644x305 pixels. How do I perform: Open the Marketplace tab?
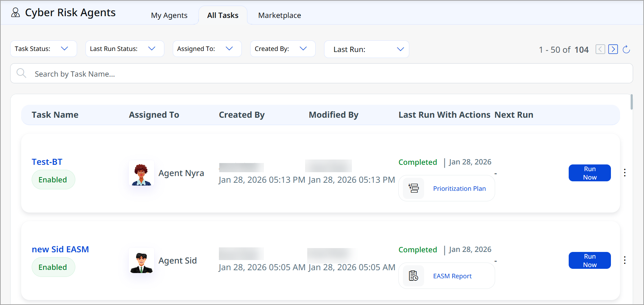click(280, 15)
